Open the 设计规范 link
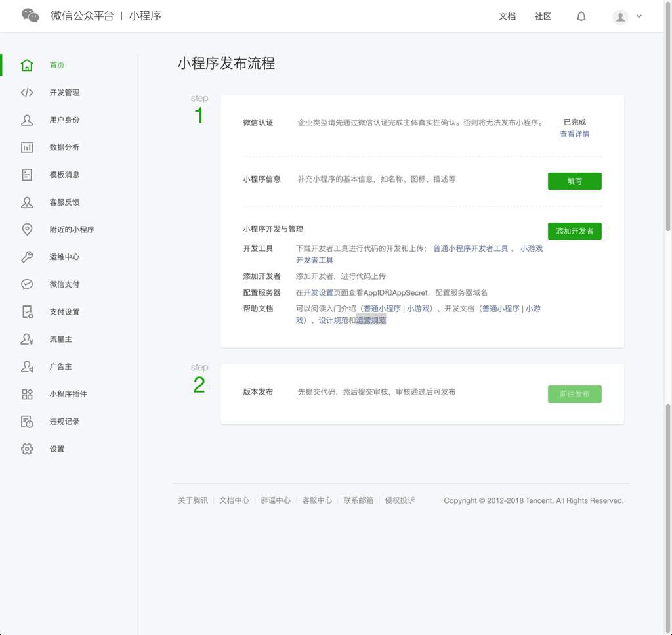 click(333, 320)
